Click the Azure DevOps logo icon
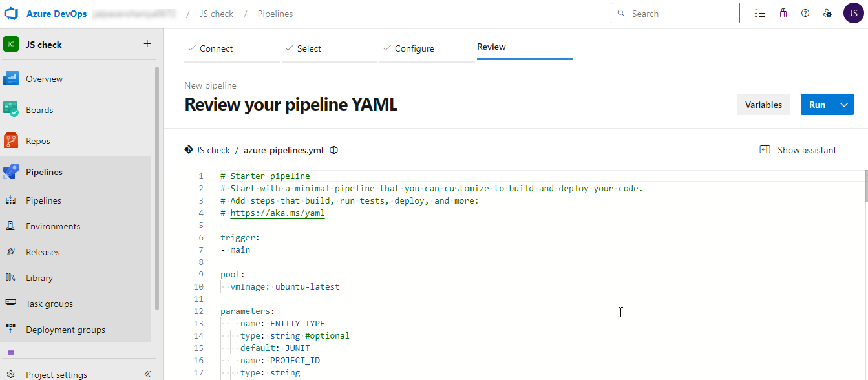This screenshot has height=380, width=868. (12, 14)
